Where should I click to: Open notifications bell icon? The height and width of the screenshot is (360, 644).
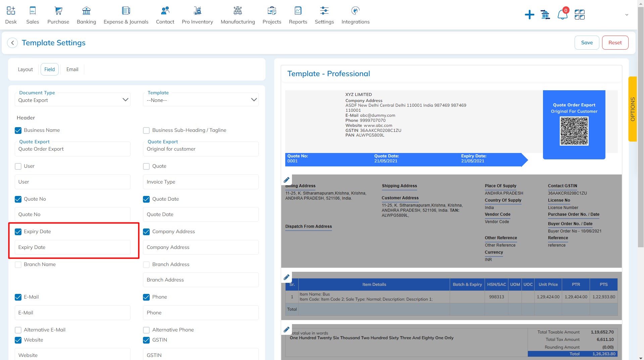tap(562, 14)
